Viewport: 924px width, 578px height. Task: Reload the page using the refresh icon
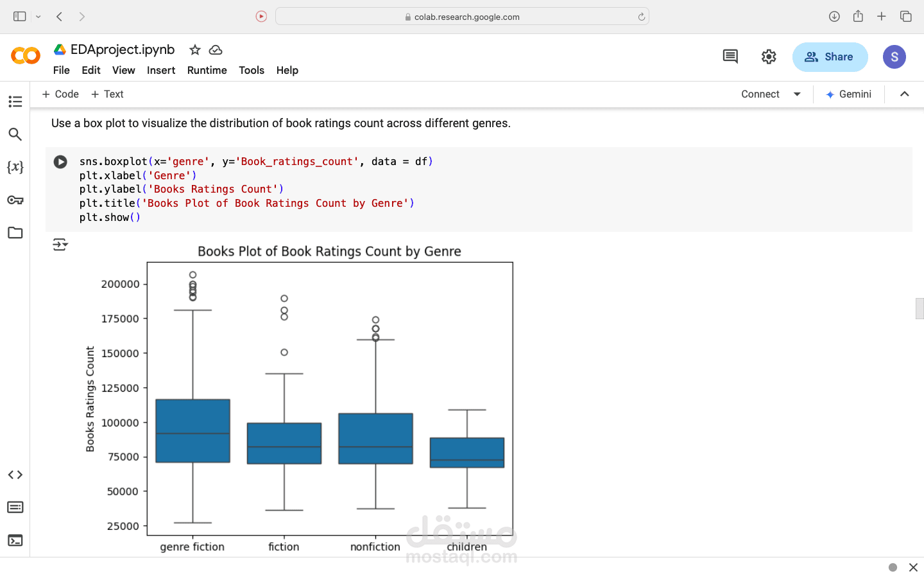641,17
